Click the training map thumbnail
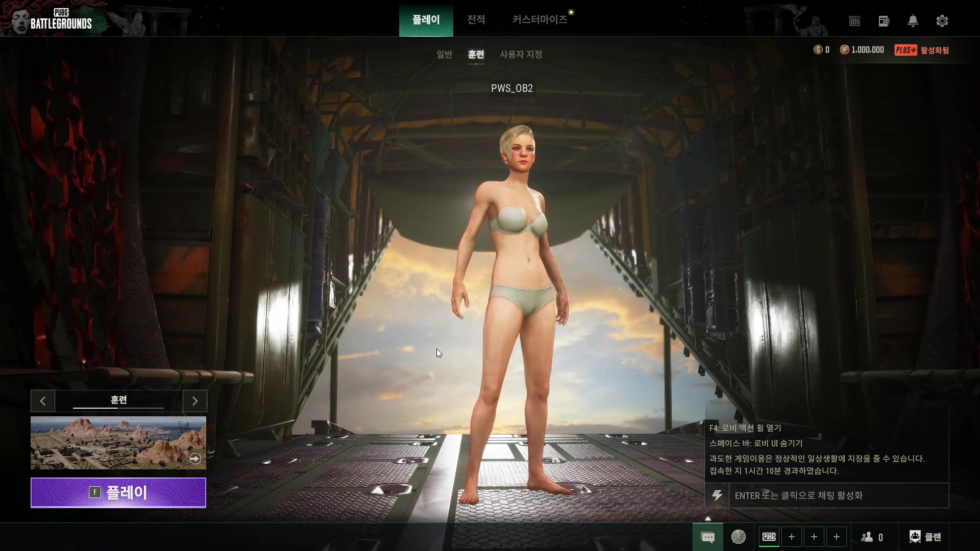This screenshot has width=980, height=551. coord(118,443)
